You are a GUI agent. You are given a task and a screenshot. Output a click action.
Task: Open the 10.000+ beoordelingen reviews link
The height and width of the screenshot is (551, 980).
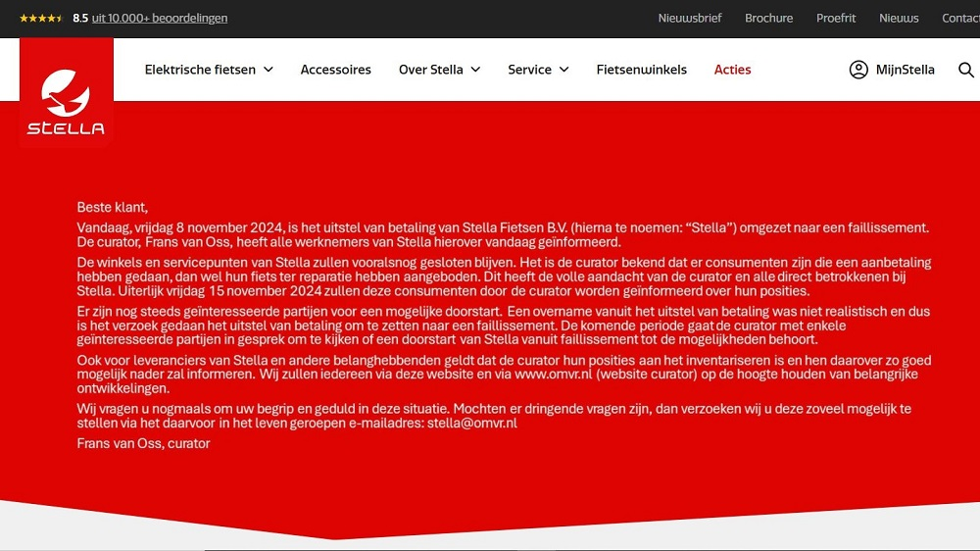(x=160, y=18)
